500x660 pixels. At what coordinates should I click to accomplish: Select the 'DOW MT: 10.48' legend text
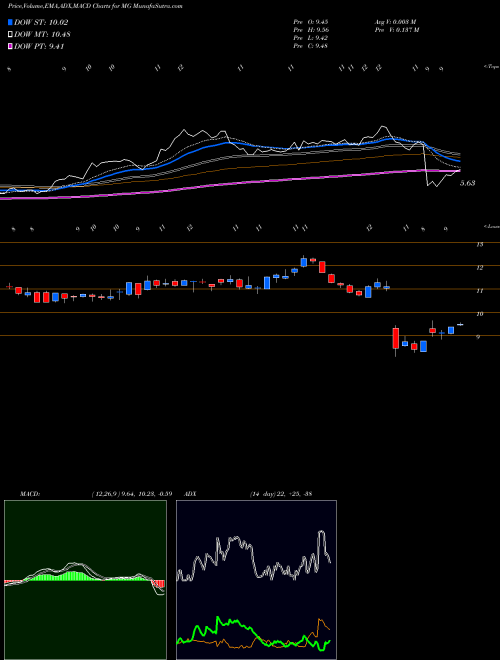(42, 35)
